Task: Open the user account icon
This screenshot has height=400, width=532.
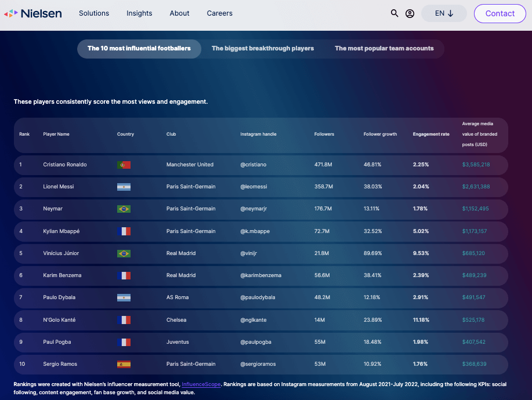Action: click(410, 13)
